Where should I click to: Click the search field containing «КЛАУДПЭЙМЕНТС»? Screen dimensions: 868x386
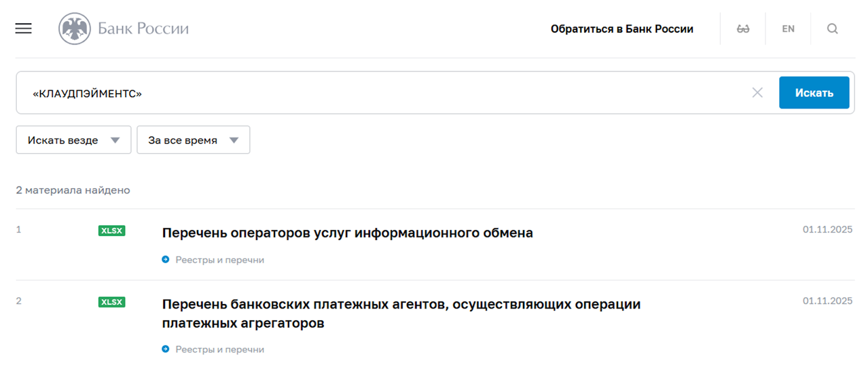click(x=380, y=93)
